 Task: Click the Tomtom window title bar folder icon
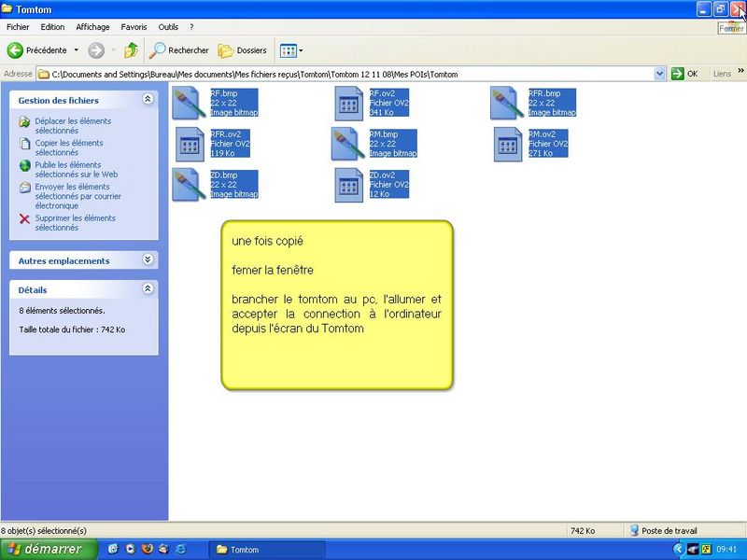[7, 9]
